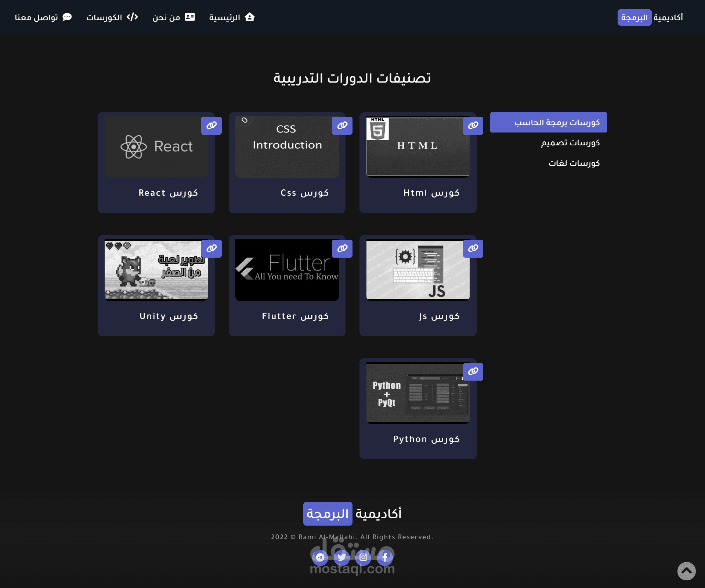Click the link icon on Js course card

pos(473,248)
